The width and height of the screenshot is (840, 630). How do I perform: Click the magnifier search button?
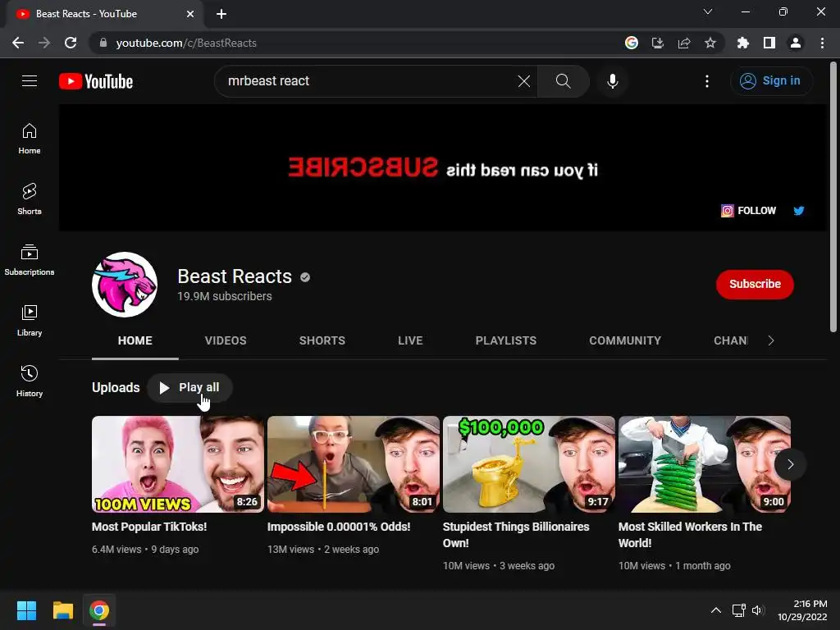pyautogui.click(x=563, y=81)
